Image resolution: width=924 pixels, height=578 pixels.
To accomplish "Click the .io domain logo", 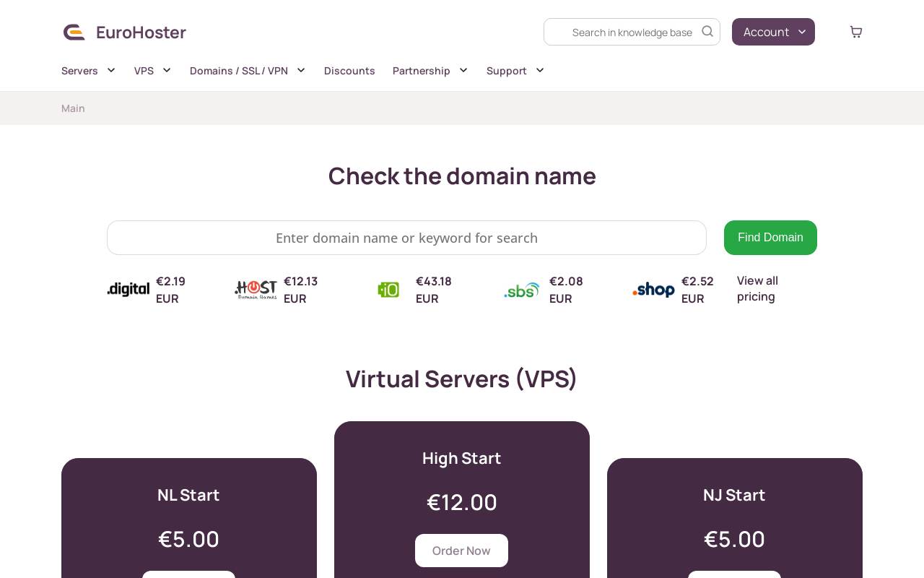I will pos(388,290).
